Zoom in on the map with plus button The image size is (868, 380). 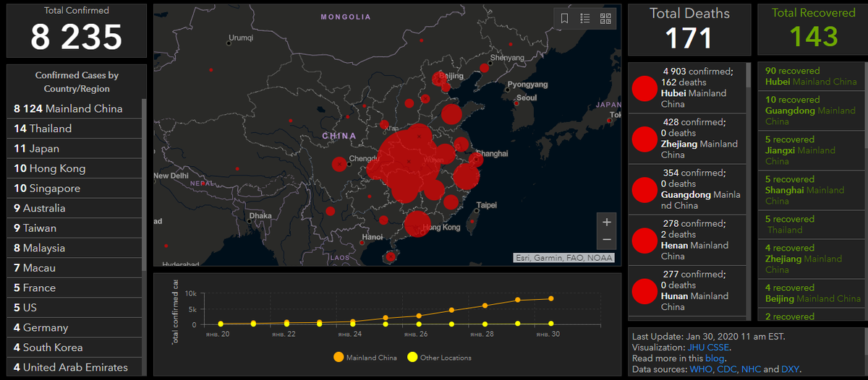(607, 222)
